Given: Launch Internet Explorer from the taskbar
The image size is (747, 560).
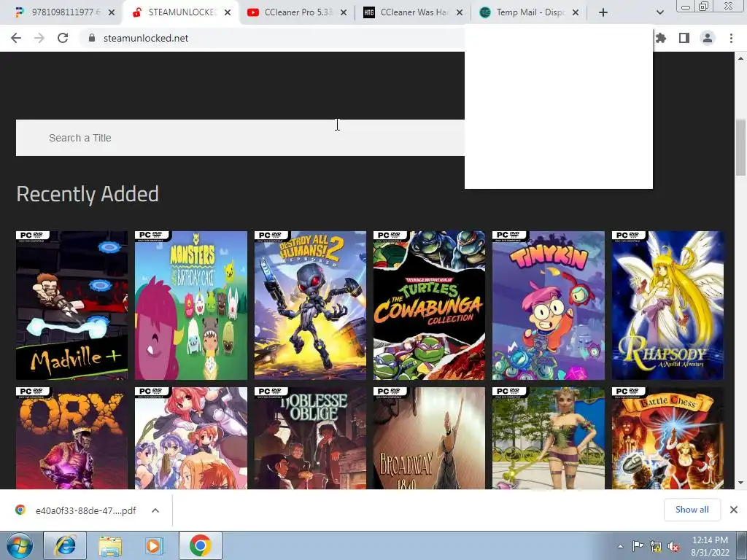Looking at the screenshot, I should 65,545.
